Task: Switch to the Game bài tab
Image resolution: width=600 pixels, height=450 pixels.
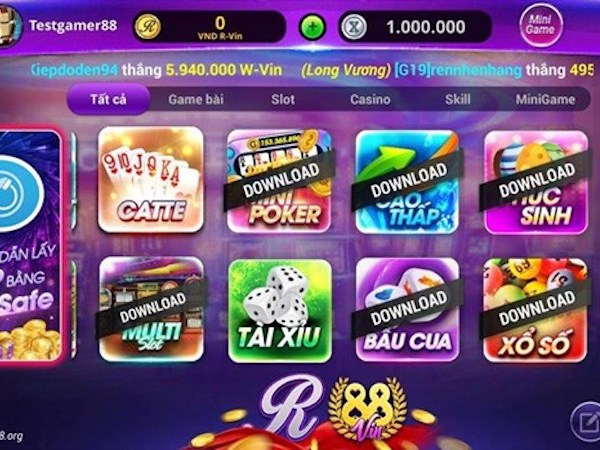Action: (x=196, y=99)
